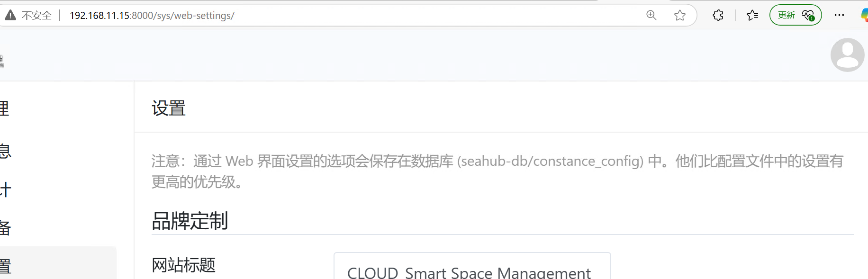Image resolution: width=868 pixels, height=279 pixels.
Task: Click the 不安全 site info label
Action: pos(36,16)
